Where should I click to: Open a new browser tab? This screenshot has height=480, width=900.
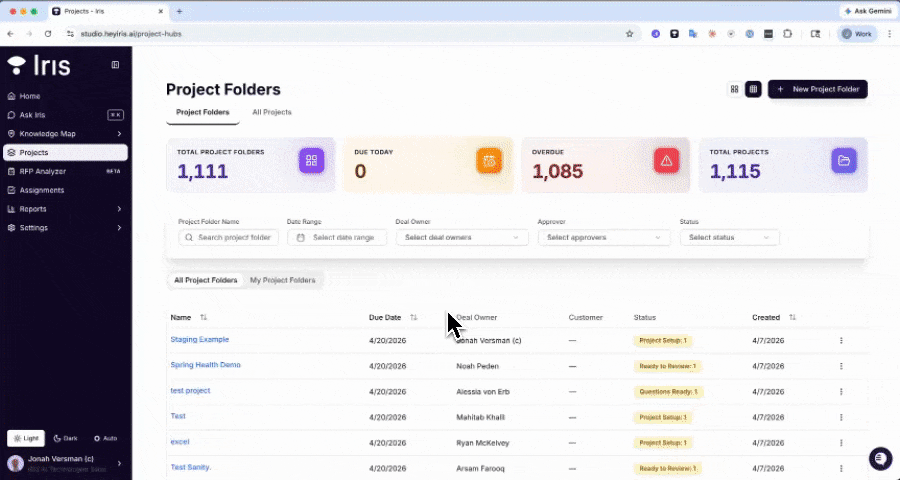(179, 11)
